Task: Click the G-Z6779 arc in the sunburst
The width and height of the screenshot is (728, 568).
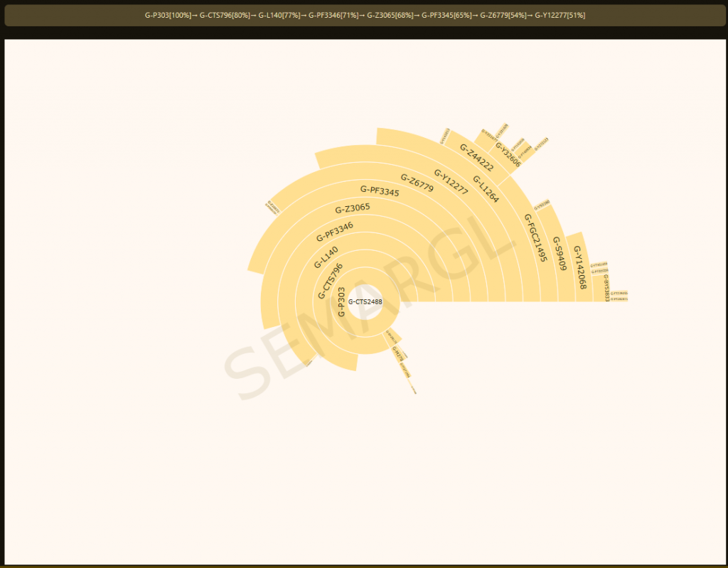Action: [417, 183]
